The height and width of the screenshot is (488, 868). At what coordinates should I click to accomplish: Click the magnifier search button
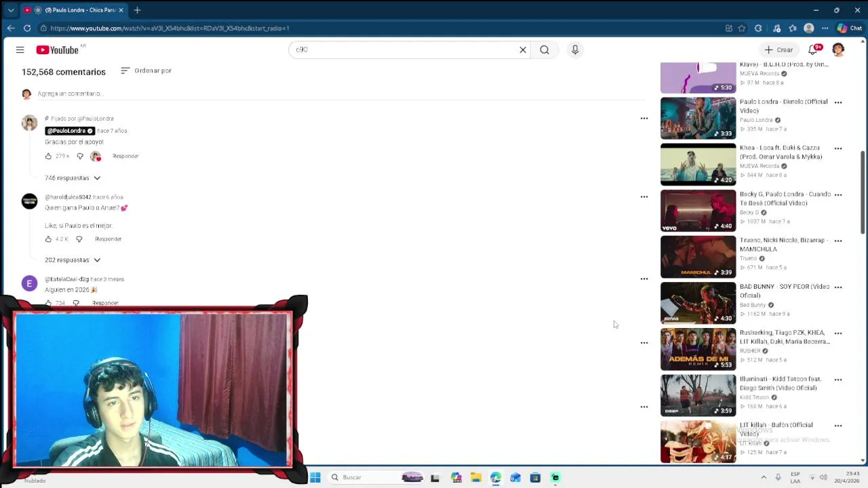545,49
